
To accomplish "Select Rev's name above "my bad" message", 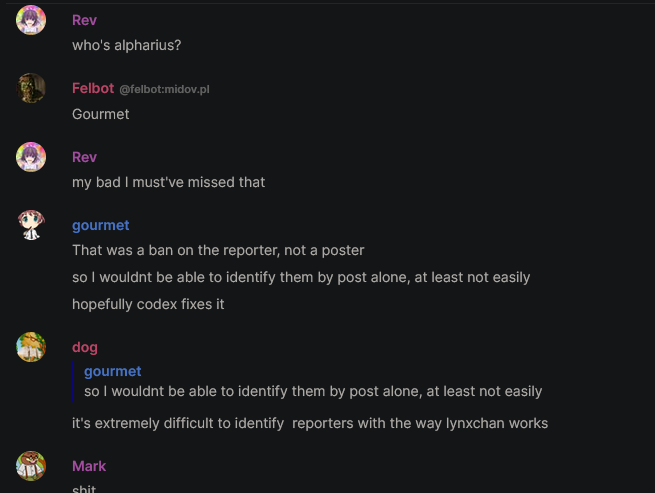I will 84,157.
